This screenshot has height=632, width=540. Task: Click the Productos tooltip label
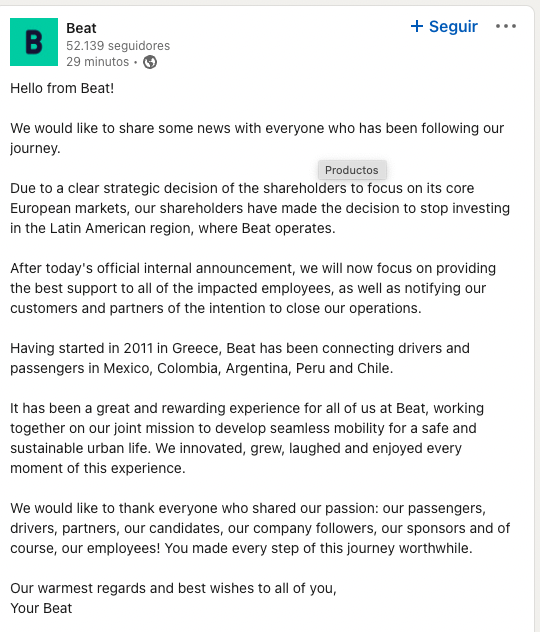pyautogui.click(x=352, y=170)
